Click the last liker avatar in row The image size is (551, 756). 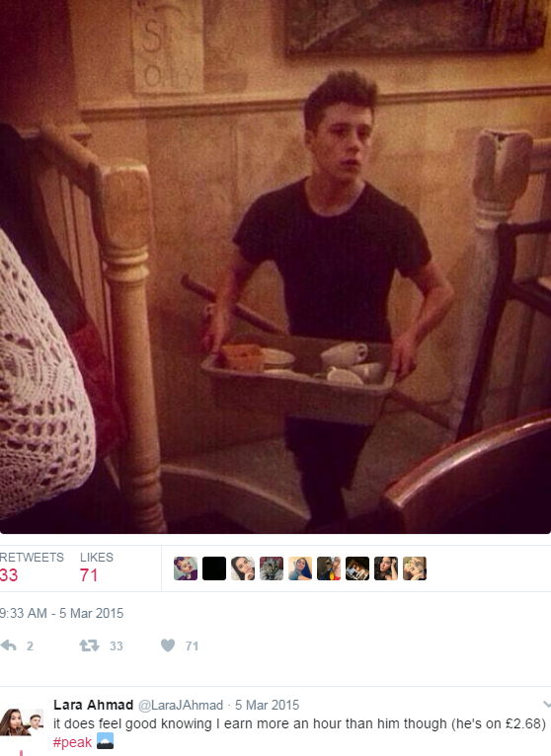(x=415, y=568)
